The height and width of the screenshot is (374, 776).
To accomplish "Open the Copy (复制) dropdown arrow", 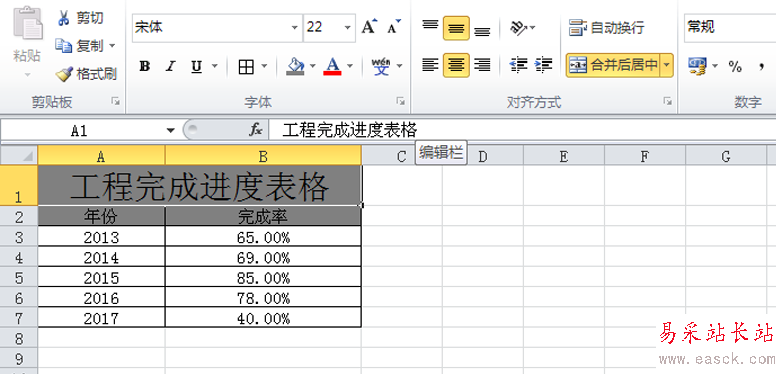I will pos(112,46).
